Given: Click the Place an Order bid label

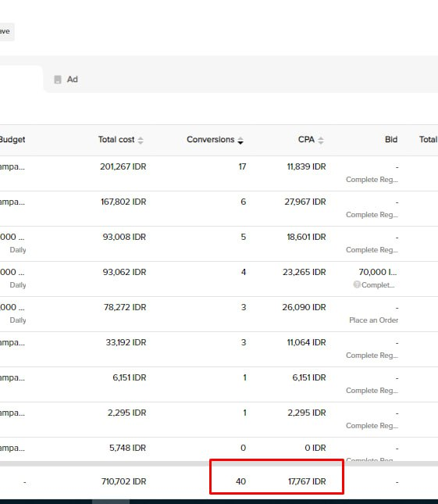Looking at the screenshot, I should 373,320.
